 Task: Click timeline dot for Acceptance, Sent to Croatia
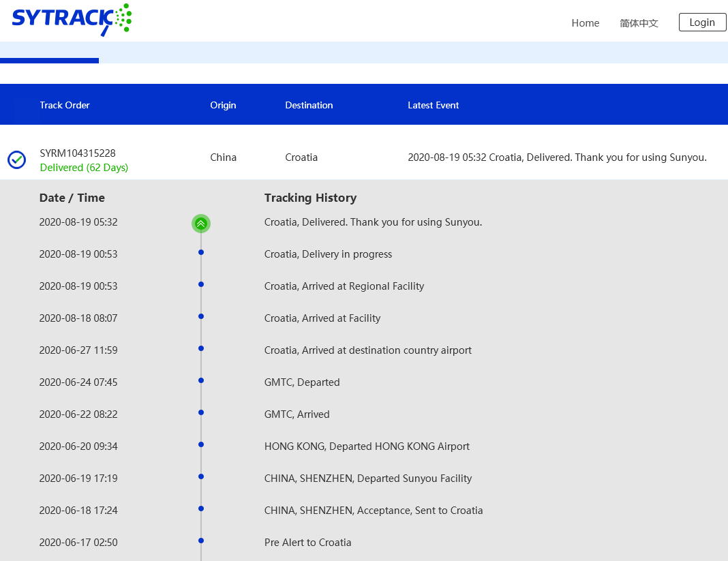(201, 509)
